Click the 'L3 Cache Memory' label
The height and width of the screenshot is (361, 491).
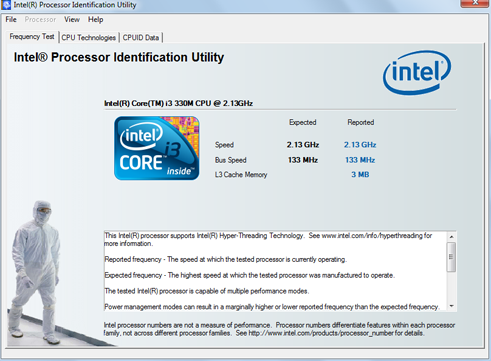241,175
